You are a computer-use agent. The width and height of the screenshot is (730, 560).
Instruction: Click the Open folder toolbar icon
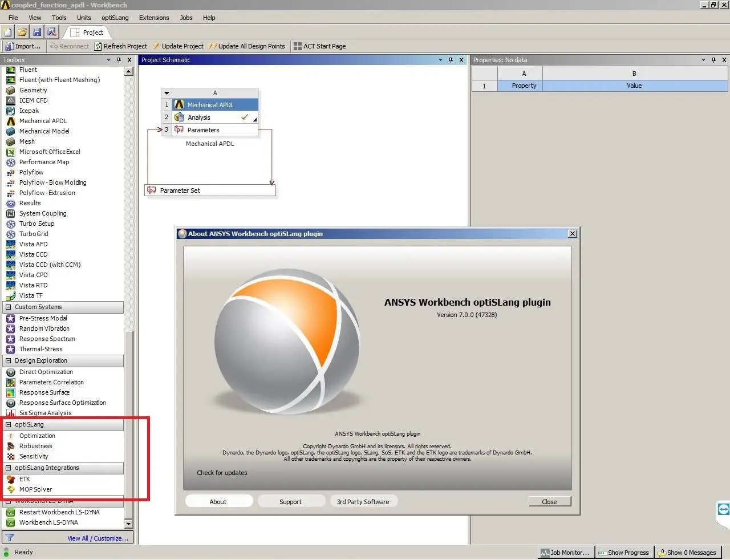[22, 33]
